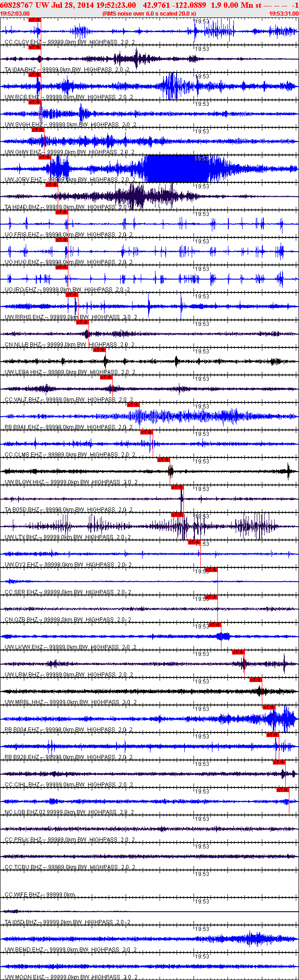Click the red pick marker on NC.LGB
This screenshot has height=980, width=299.
tap(283, 790)
